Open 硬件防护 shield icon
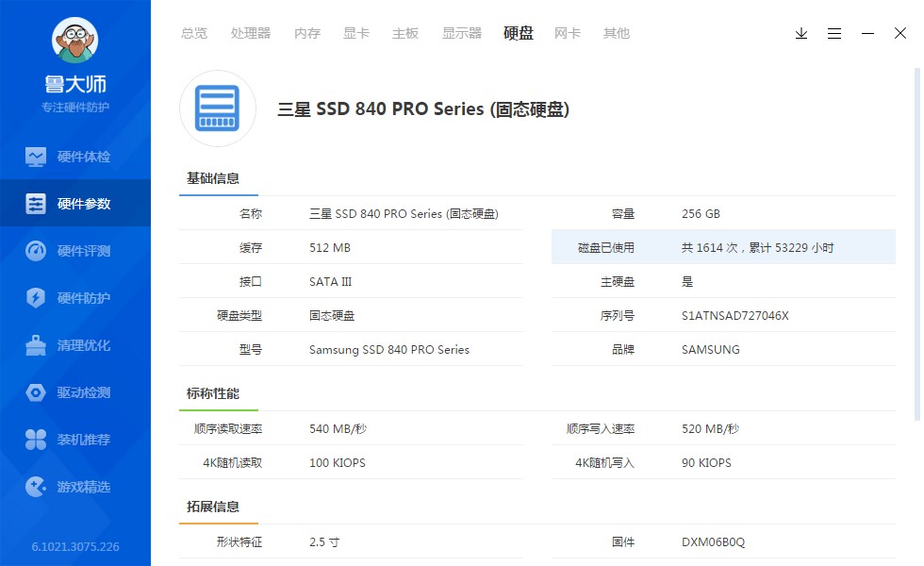Viewport: 924px width, 566px height. [36, 298]
